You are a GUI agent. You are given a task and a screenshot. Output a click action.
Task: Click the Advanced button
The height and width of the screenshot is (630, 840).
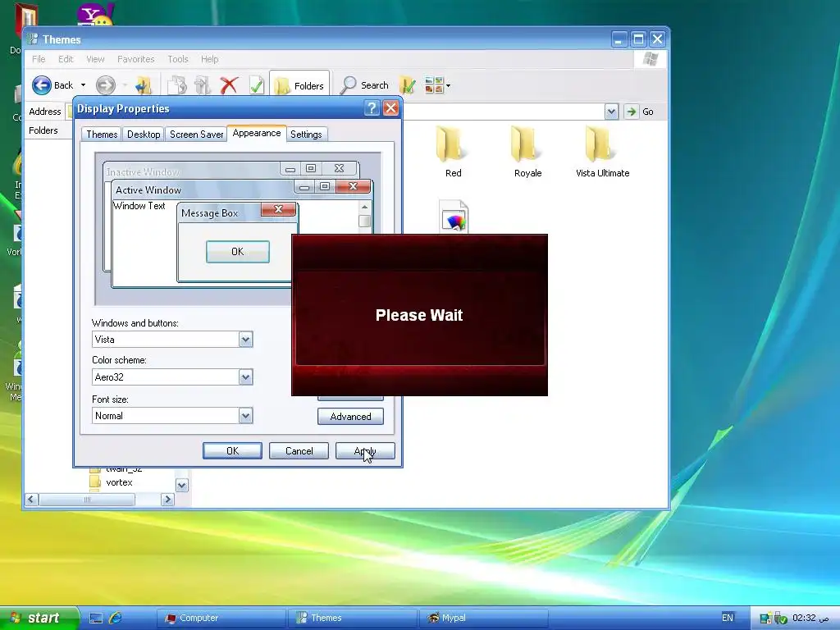pos(350,417)
